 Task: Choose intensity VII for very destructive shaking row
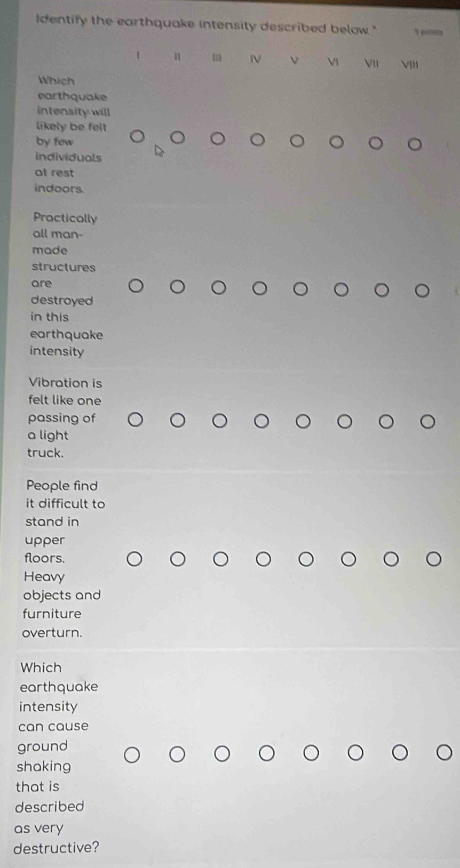(400, 753)
